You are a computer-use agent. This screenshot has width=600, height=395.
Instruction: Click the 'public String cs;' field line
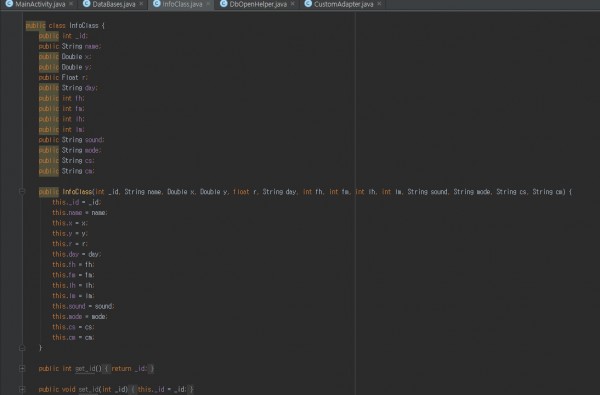tap(67, 160)
